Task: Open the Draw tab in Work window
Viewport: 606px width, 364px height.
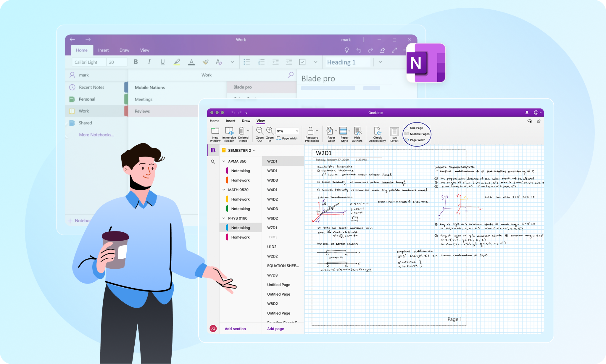Action: (x=124, y=50)
